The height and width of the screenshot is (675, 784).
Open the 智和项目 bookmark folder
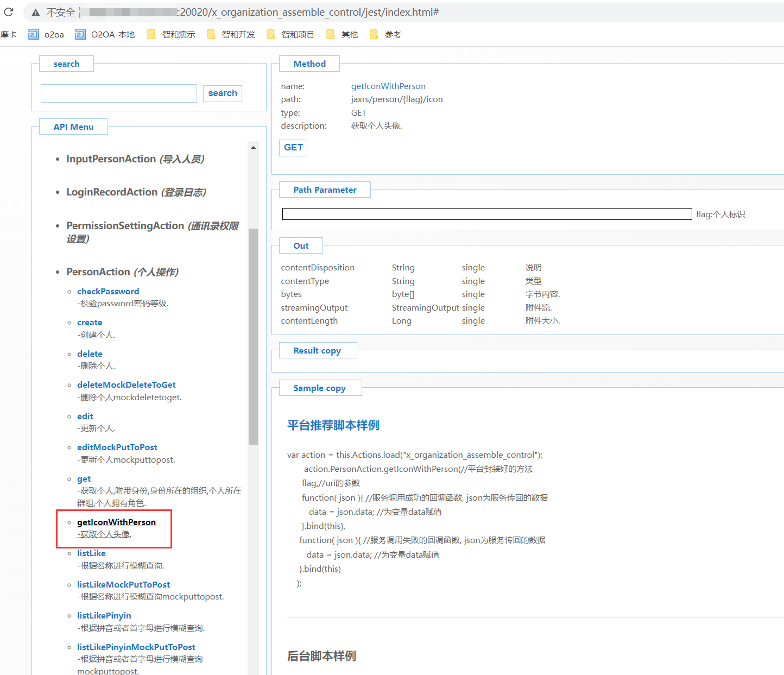[x=290, y=34]
